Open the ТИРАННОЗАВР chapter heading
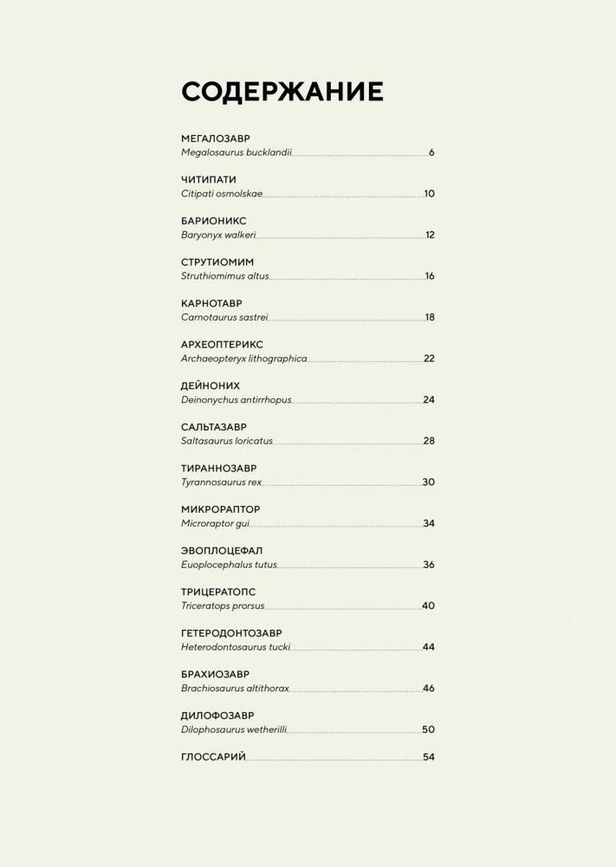Image resolution: width=616 pixels, height=867 pixels. (218, 469)
